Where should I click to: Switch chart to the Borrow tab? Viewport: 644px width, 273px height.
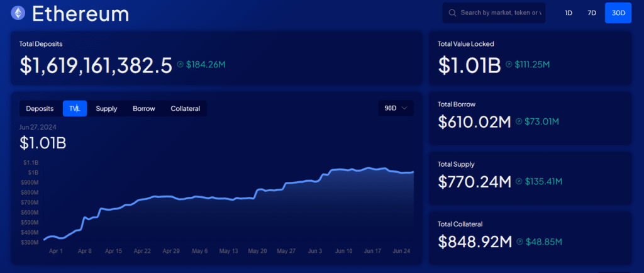pos(144,109)
